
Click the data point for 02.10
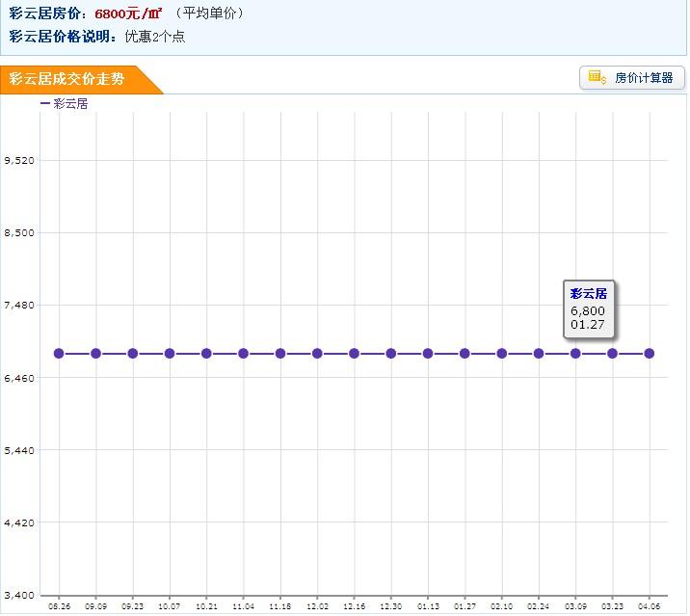coord(502,354)
